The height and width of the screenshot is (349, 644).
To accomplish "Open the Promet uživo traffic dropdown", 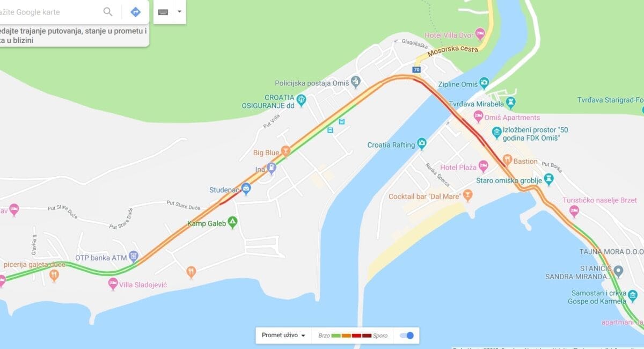I will point(283,336).
